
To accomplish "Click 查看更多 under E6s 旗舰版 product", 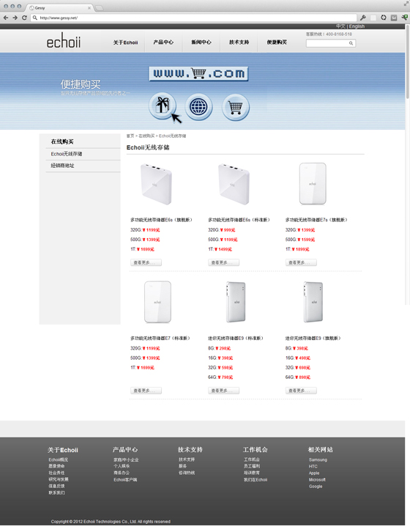I will click(x=146, y=262).
